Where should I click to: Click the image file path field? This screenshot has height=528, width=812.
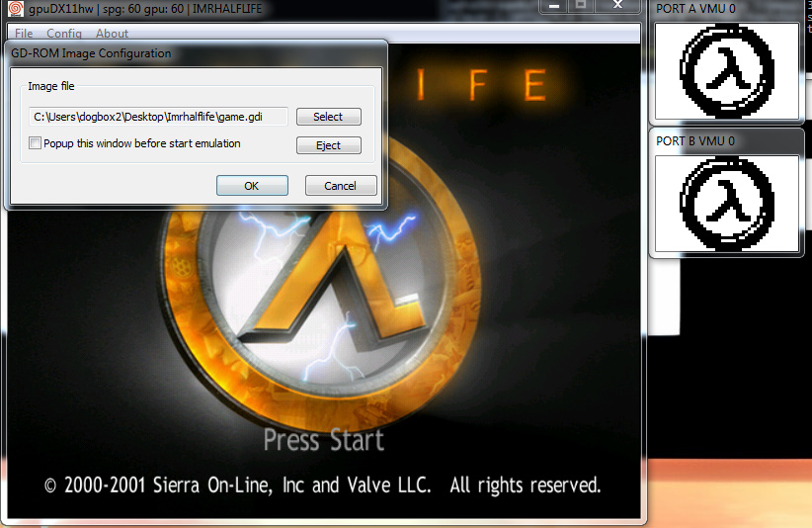(x=158, y=117)
